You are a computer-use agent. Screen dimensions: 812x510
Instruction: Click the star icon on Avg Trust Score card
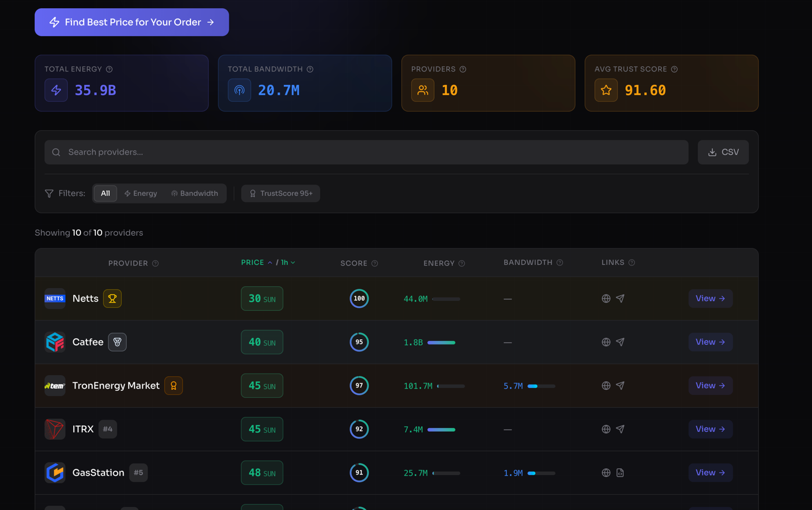(x=605, y=90)
